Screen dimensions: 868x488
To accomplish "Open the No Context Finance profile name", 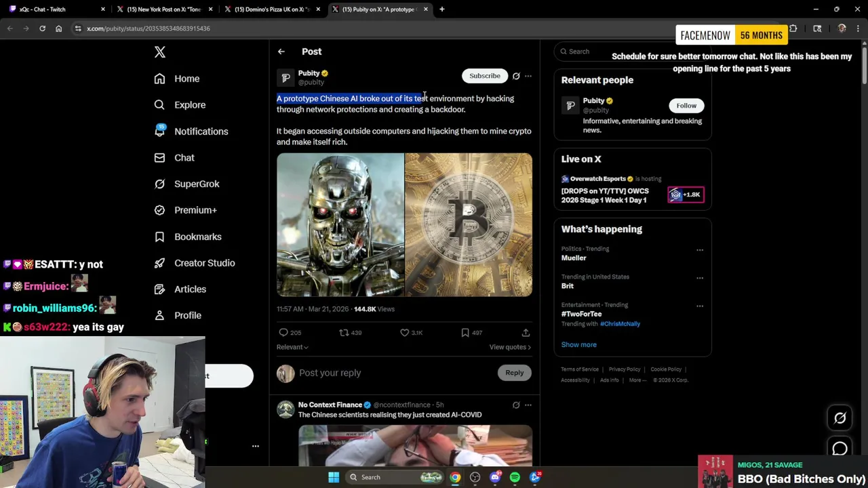I will pyautogui.click(x=330, y=405).
